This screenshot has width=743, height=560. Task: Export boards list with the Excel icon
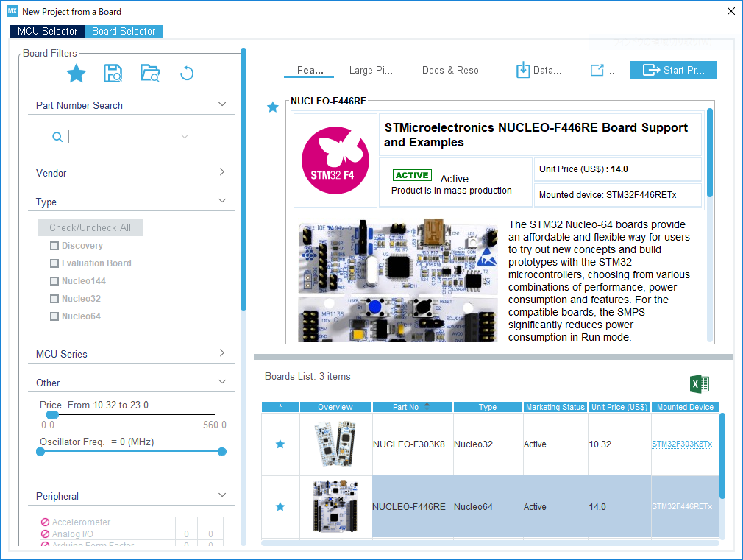pyautogui.click(x=700, y=383)
